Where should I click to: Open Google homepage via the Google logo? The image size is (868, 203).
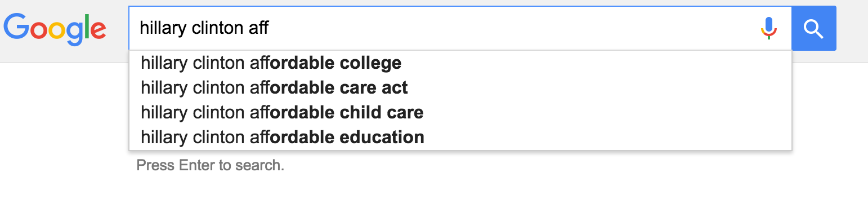coord(55,29)
